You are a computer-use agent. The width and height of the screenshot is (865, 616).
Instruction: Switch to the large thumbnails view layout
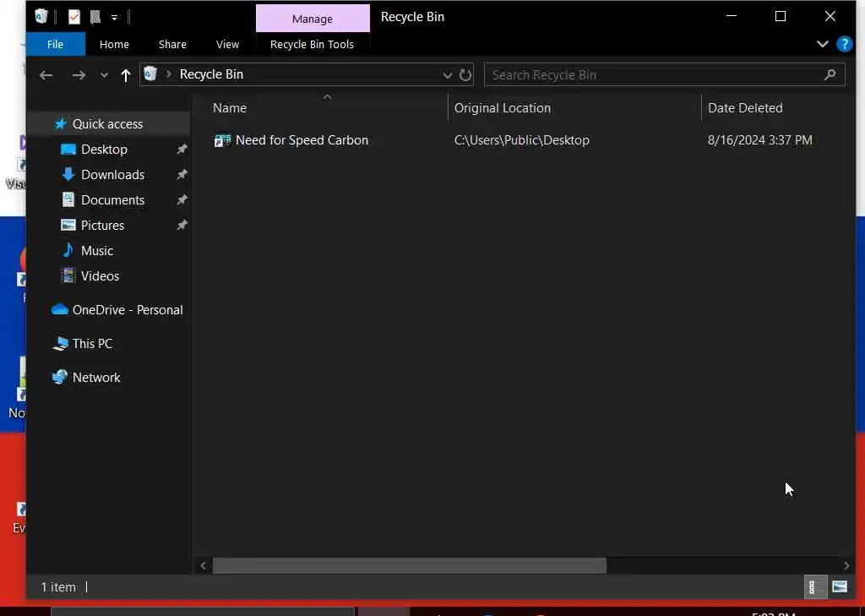point(840,587)
